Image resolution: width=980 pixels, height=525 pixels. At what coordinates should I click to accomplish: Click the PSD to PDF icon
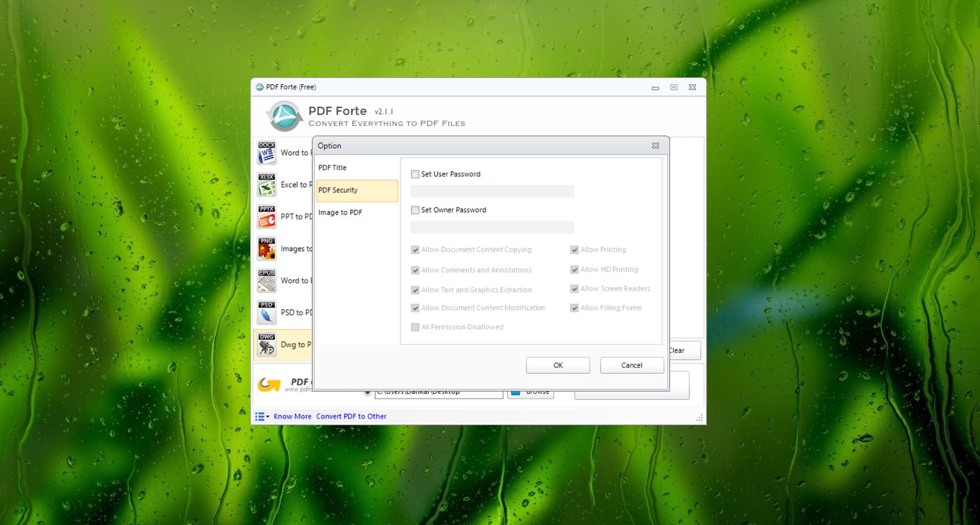[x=266, y=312]
